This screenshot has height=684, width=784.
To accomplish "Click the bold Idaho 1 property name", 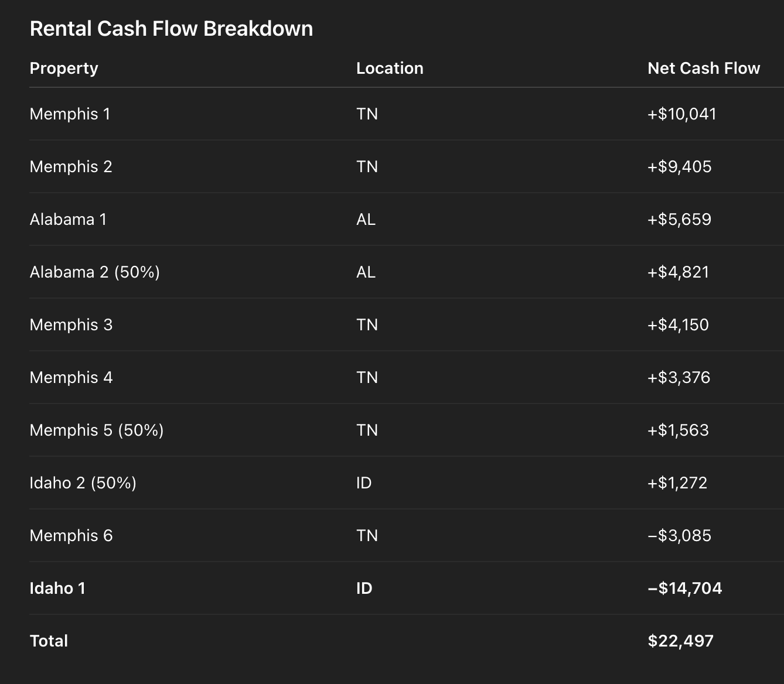I will [57, 589].
